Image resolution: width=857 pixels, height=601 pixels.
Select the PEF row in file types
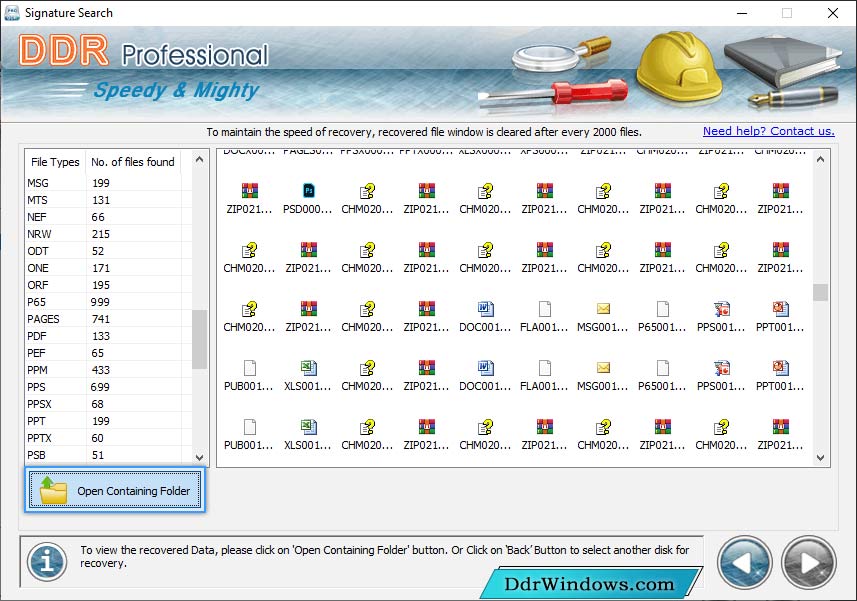(108, 353)
